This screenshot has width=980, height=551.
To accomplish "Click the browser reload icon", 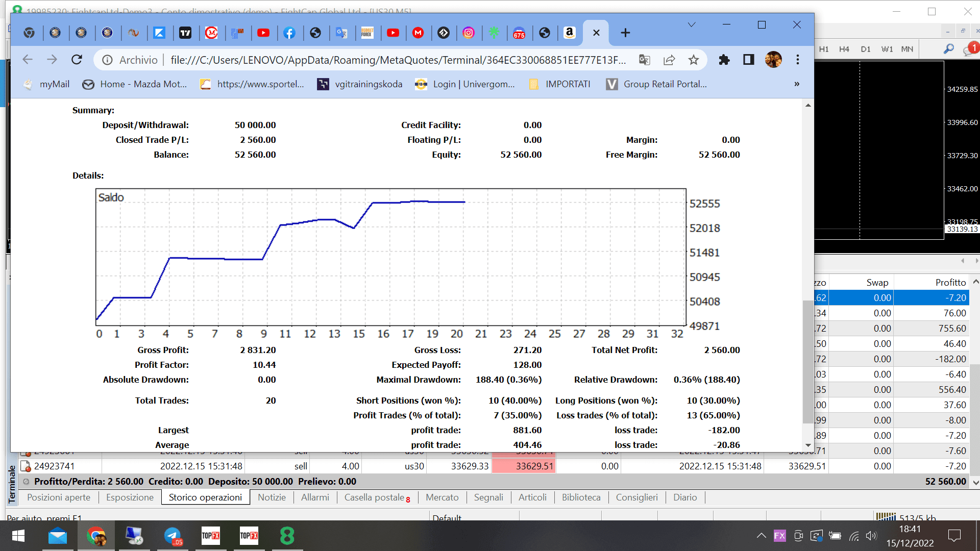I will (x=77, y=60).
